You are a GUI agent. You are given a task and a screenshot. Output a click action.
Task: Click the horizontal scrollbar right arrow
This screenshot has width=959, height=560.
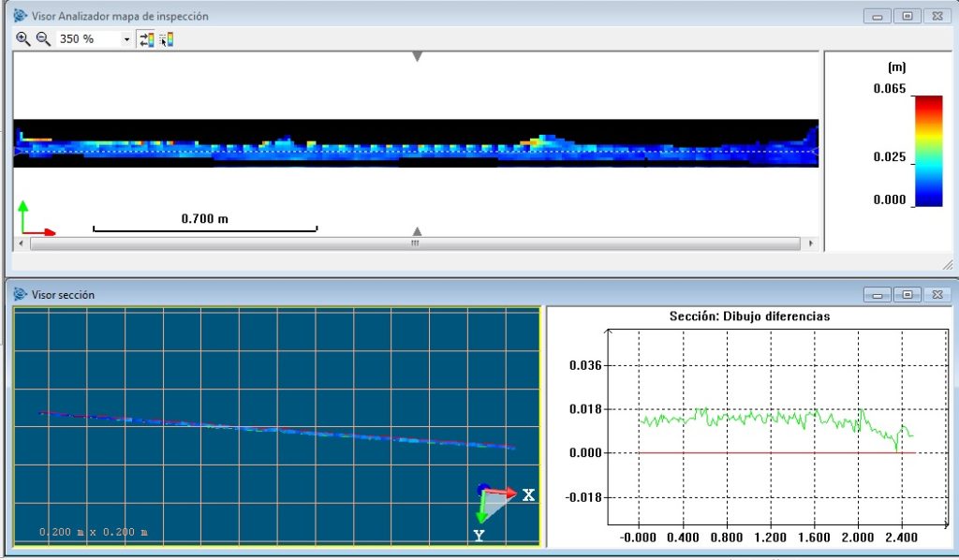point(810,243)
